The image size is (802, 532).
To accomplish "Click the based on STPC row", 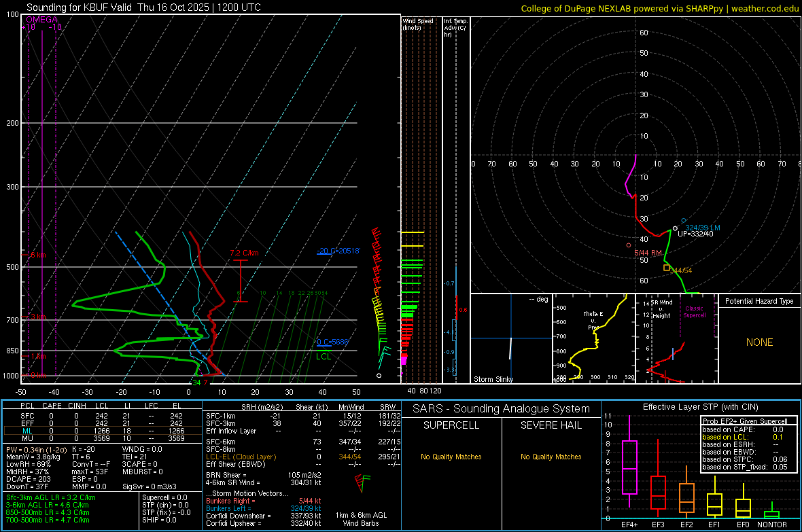I will [x=745, y=459].
